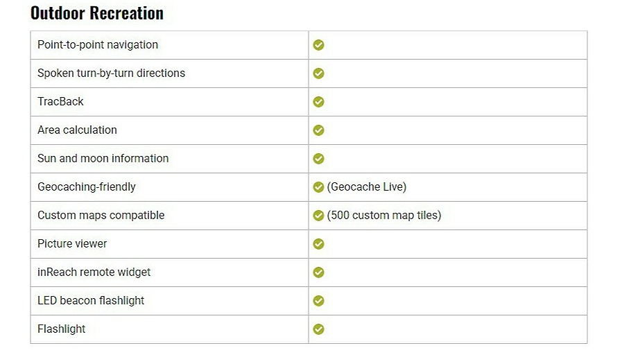Click the Outdoor Recreation section heading

coord(97,13)
